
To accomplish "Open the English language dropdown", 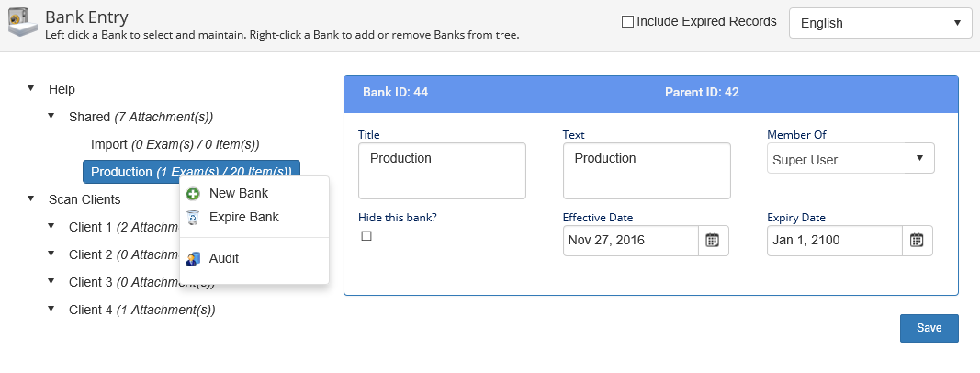I will click(880, 23).
